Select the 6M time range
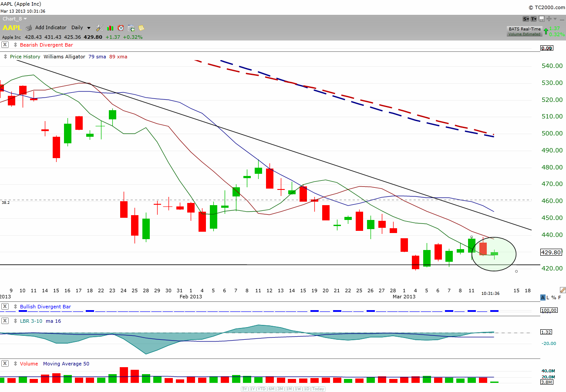The width and height of the screenshot is (566, 392). coord(271,389)
